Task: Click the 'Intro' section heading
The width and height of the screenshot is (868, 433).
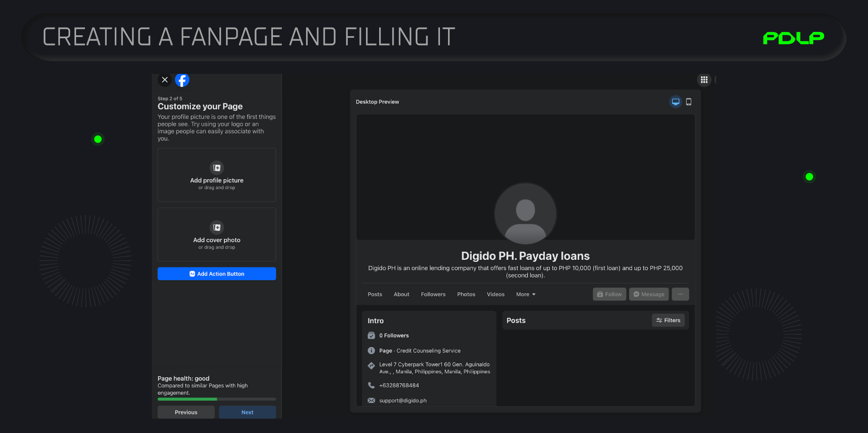Action: 376,321
